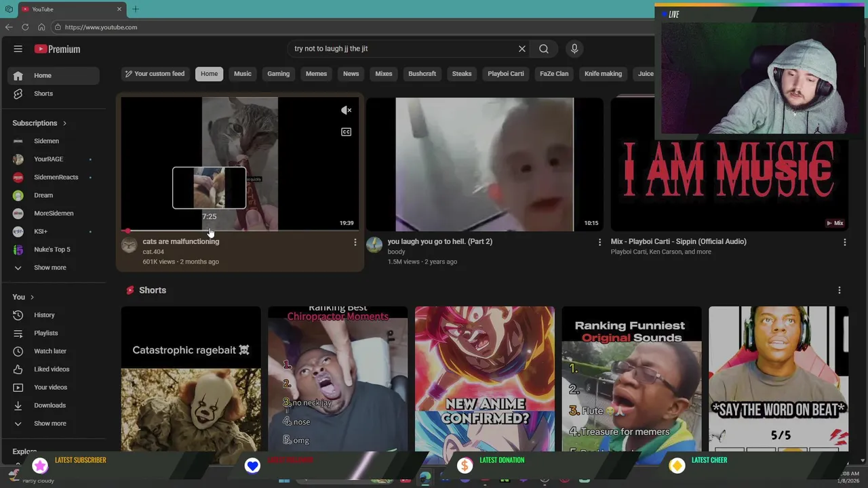The height and width of the screenshot is (488, 868).
Task: Open Your videos
Action: [x=54, y=387]
